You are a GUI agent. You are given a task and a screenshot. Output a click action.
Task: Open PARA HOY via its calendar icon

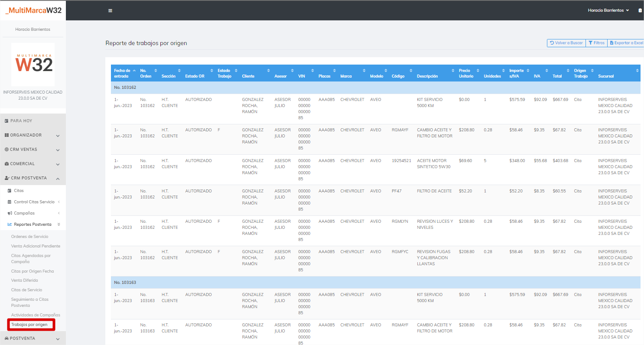point(7,121)
